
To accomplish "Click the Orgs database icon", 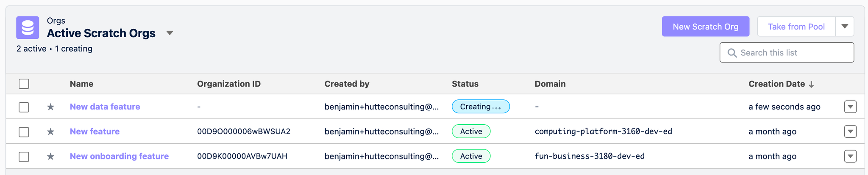I will point(28,27).
